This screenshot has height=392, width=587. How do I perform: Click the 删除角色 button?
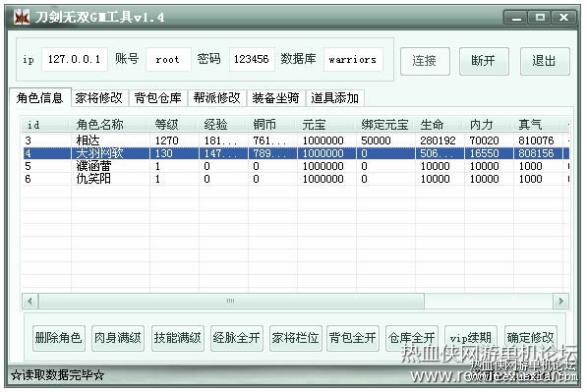58,338
